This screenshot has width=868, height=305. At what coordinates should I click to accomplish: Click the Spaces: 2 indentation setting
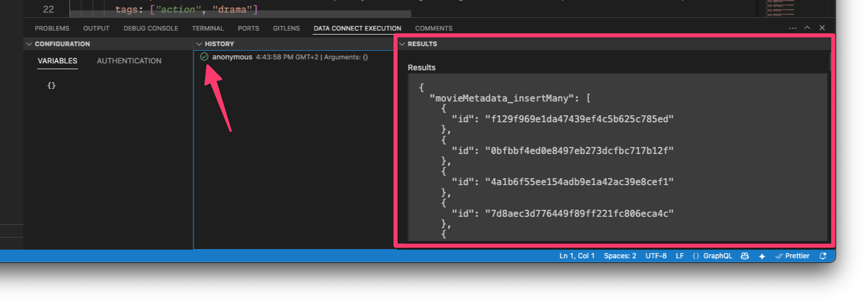pos(620,256)
